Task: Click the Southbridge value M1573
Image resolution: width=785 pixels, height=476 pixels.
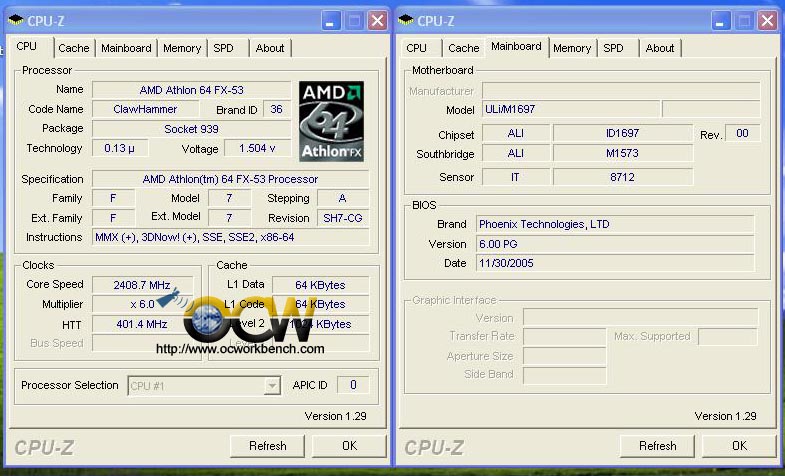Action: [x=623, y=153]
